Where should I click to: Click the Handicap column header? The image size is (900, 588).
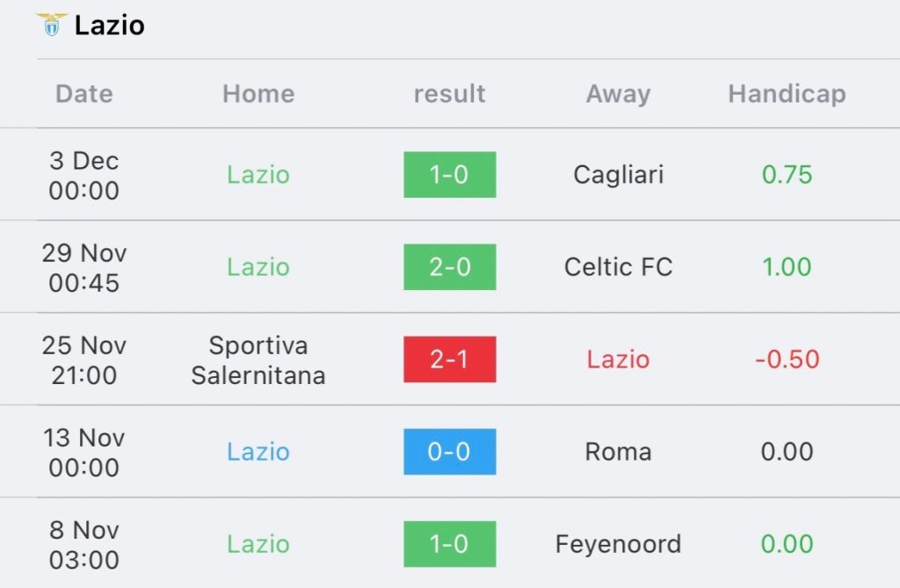pos(787,94)
